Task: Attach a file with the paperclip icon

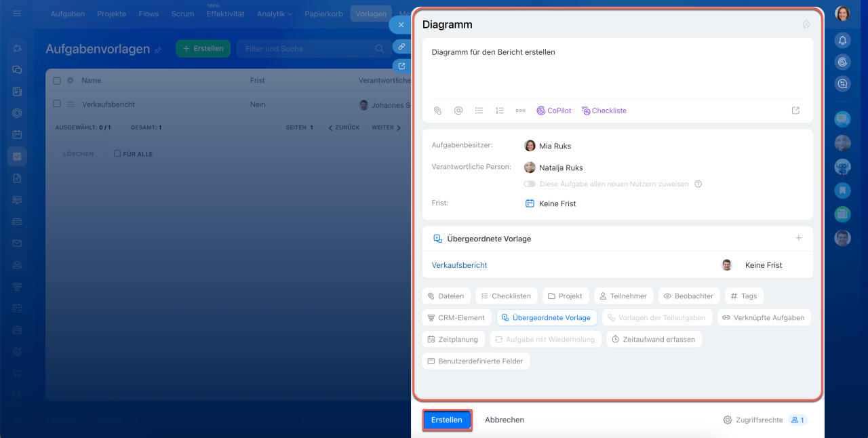Action: (438, 111)
